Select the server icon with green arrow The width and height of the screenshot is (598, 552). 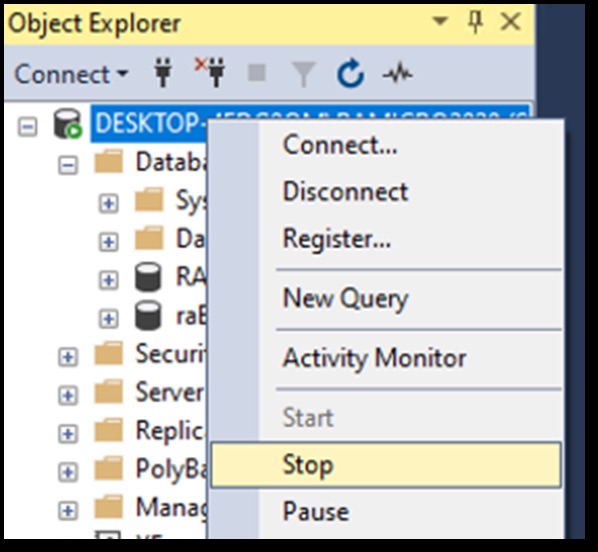[x=68, y=124]
